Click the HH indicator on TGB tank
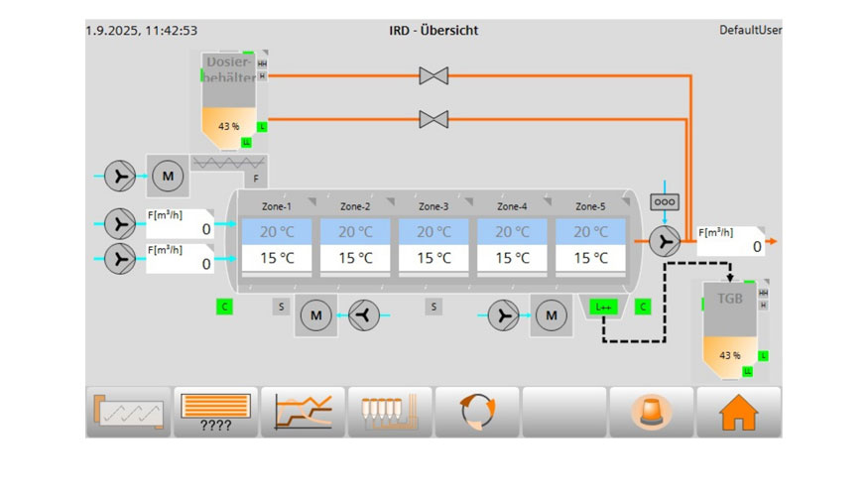The image size is (868, 496). pos(764,293)
